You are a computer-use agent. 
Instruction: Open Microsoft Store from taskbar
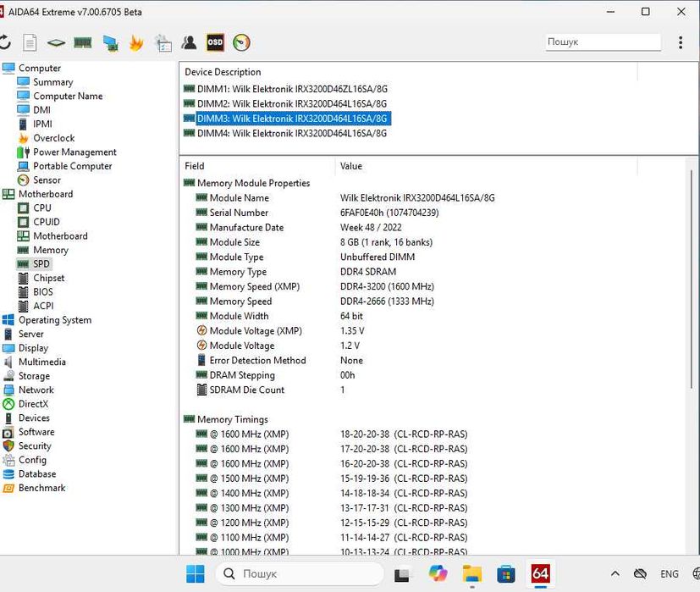point(506,573)
